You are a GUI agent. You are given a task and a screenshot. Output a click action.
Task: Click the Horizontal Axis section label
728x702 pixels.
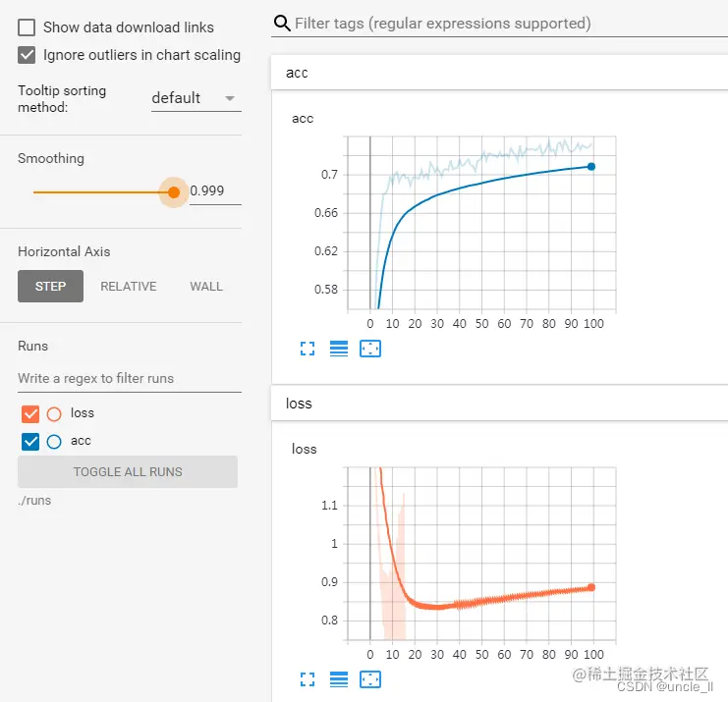(64, 251)
